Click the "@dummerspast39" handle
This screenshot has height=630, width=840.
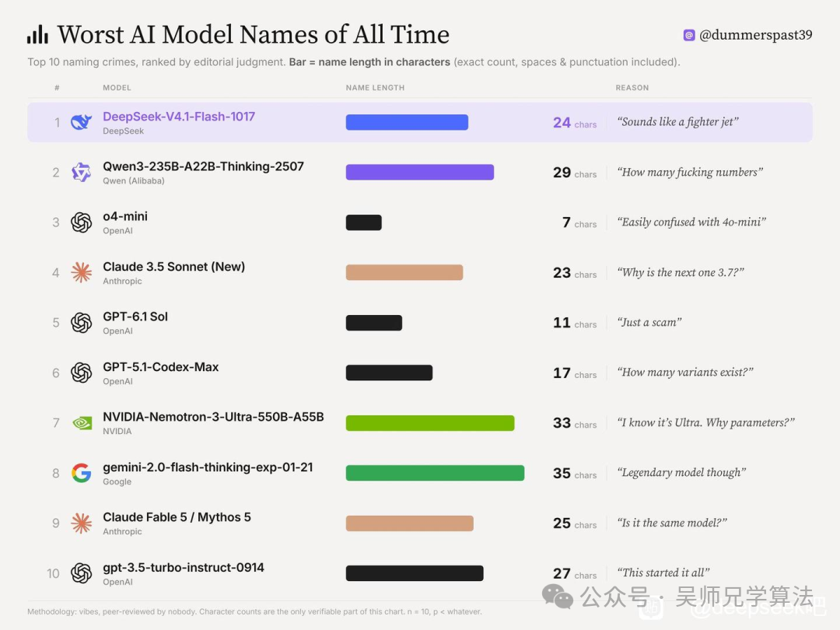tap(756, 35)
